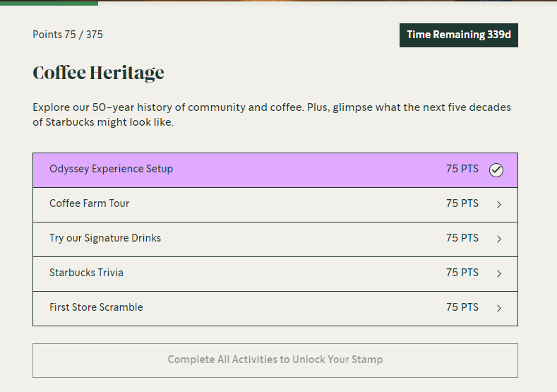Click the checkmark icon on Odyssey Experience Setup
557x392 pixels.
496,170
